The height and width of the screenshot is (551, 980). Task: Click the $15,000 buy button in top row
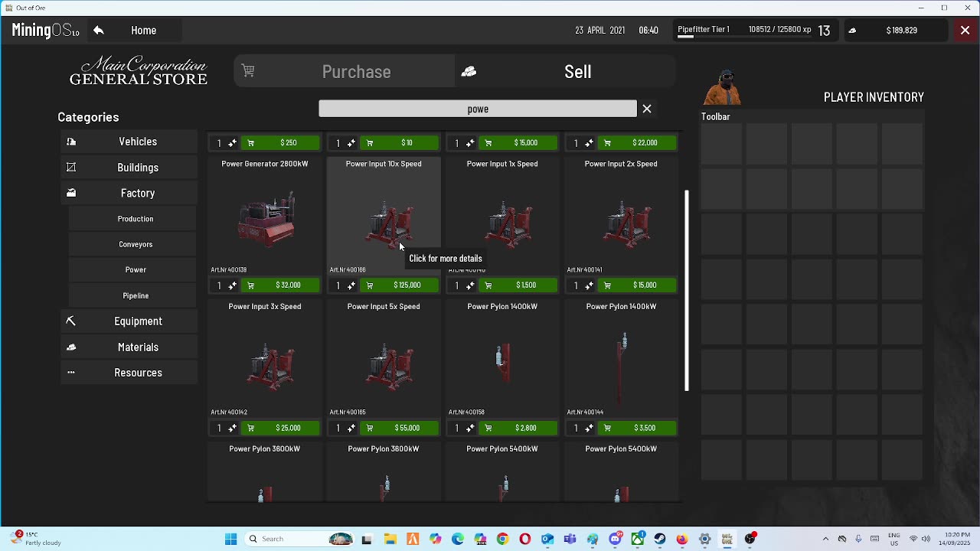coord(518,143)
